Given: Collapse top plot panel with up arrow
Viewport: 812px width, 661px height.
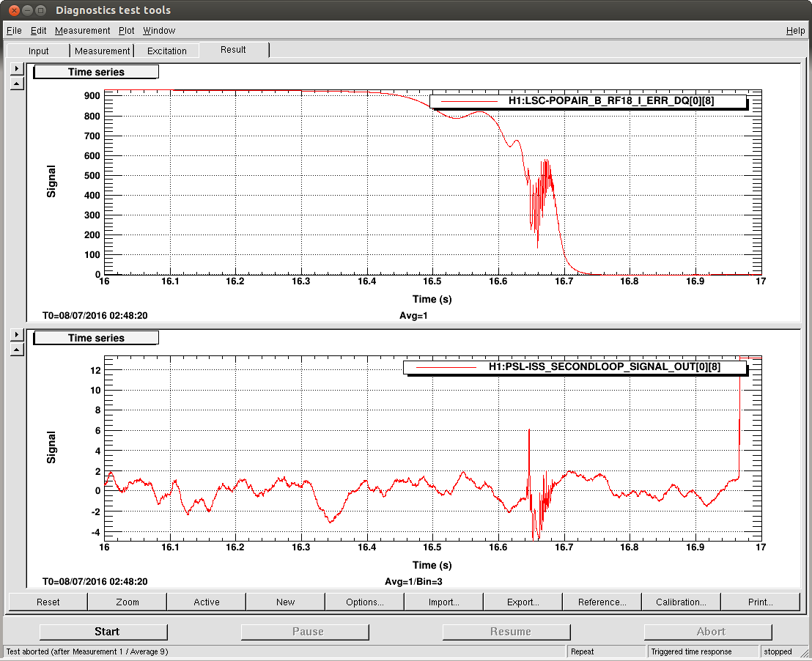Looking at the screenshot, I should click(x=17, y=84).
